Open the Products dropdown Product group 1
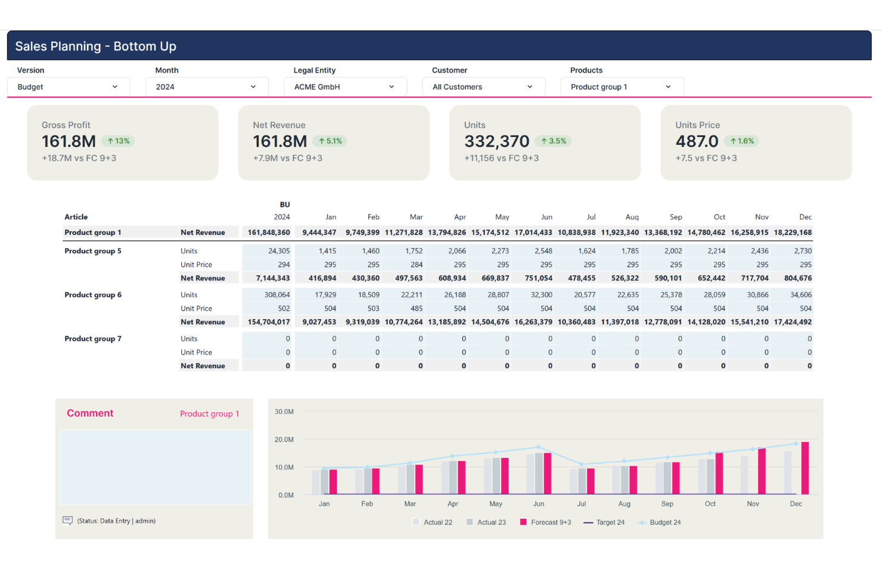 coord(622,87)
